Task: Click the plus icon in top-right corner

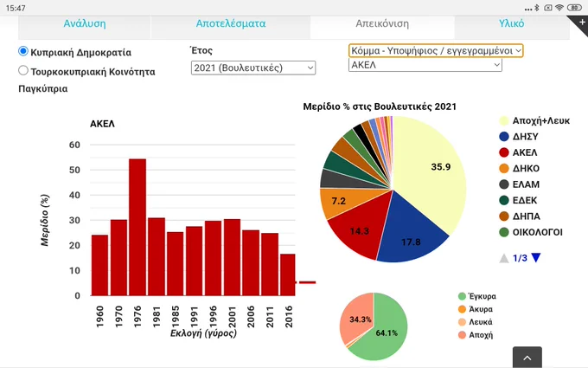Action: click(582, 23)
